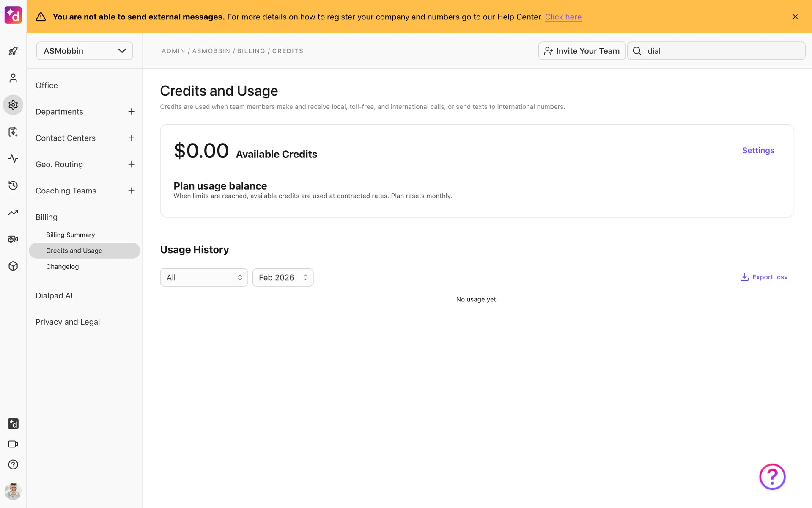Image resolution: width=812 pixels, height=508 pixels.
Task: Change the Feb 2026 month selector
Action: click(x=283, y=277)
